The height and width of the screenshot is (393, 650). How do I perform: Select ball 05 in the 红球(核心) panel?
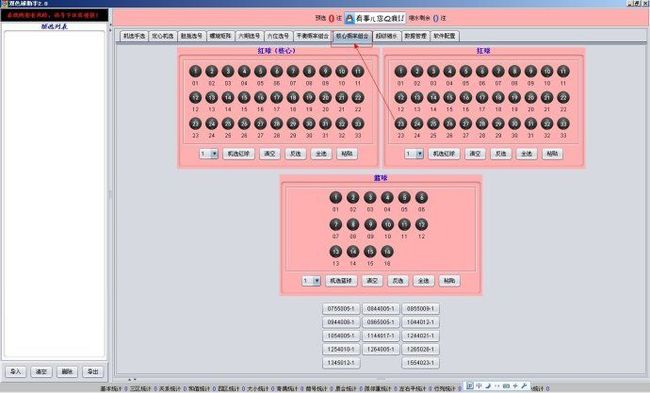[260, 71]
